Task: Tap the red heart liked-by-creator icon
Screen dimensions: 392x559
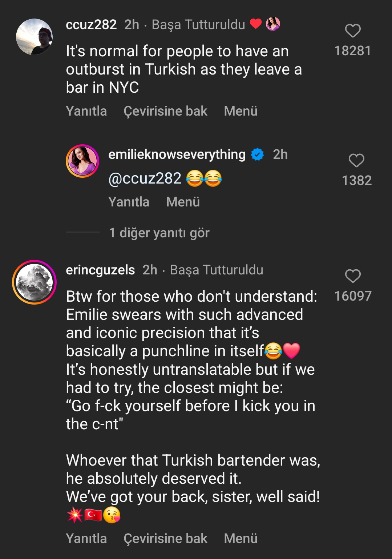Action: coord(256,24)
